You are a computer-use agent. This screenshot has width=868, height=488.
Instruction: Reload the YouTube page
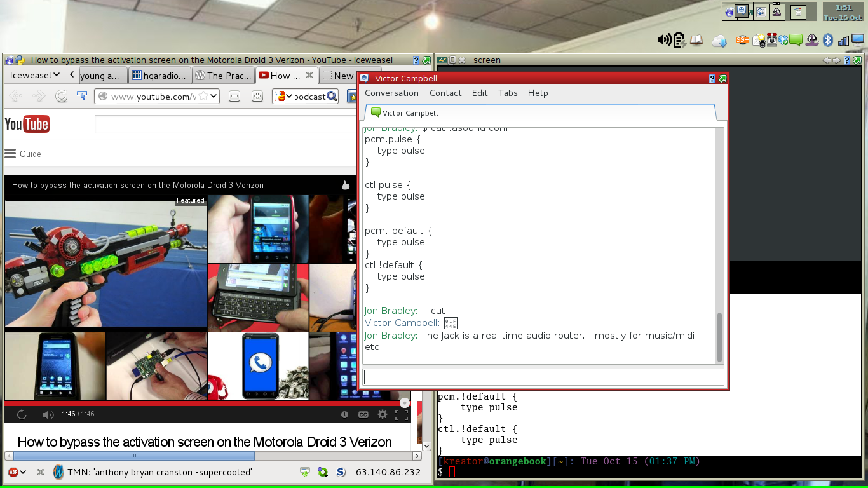click(61, 96)
